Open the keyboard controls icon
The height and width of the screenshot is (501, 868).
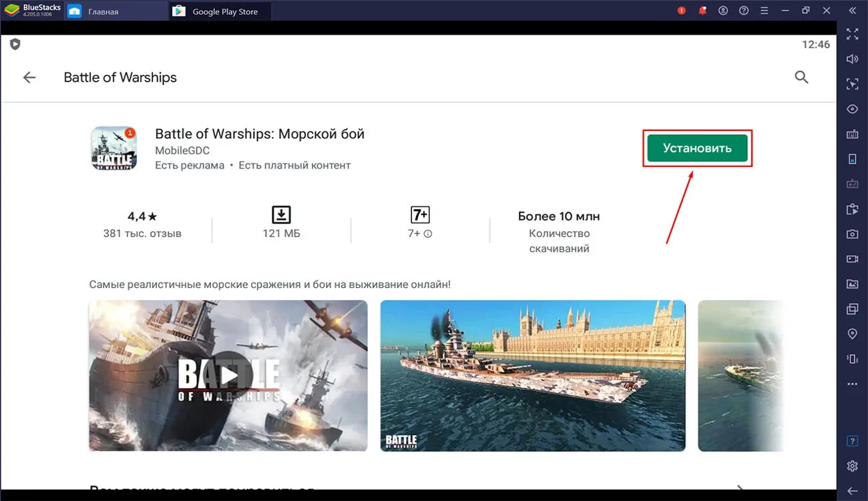pos(852,134)
